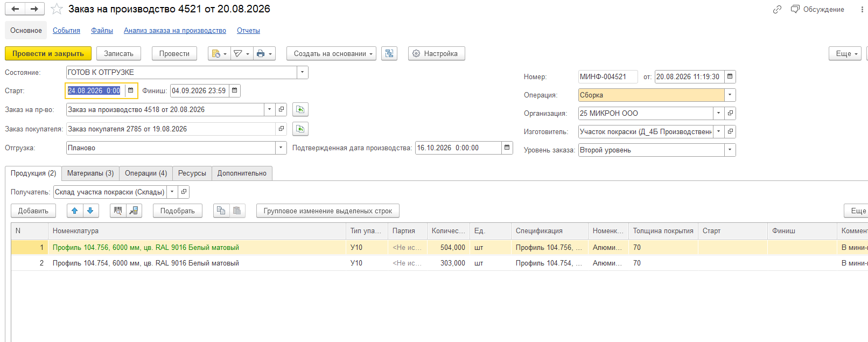The height and width of the screenshot is (342, 868).
Task: Click the barcode scanner icon
Action: point(118,211)
